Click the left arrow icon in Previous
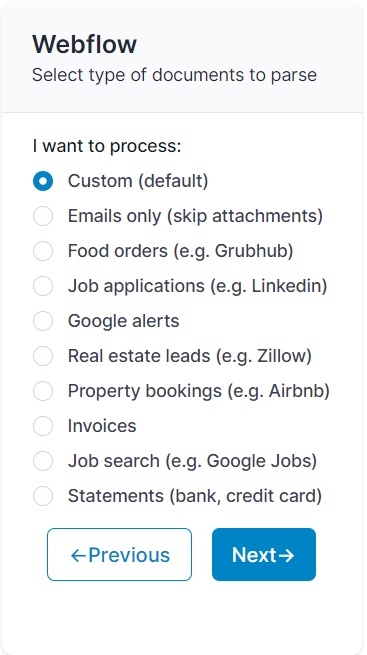Image resolution: width=367 pixels, height=655 pixels. point(78,556)
